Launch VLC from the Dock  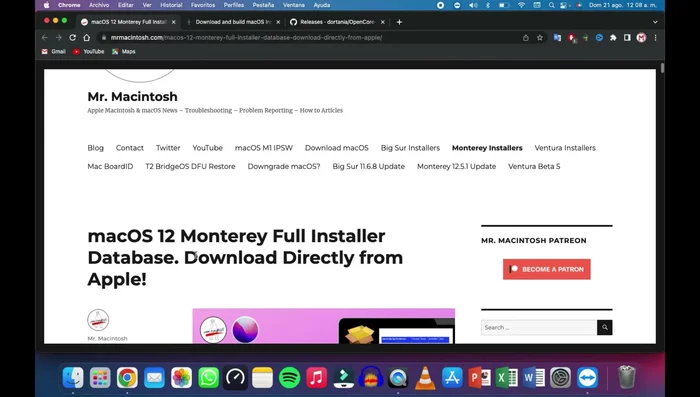pyautogui.click(x=425, y=378)
